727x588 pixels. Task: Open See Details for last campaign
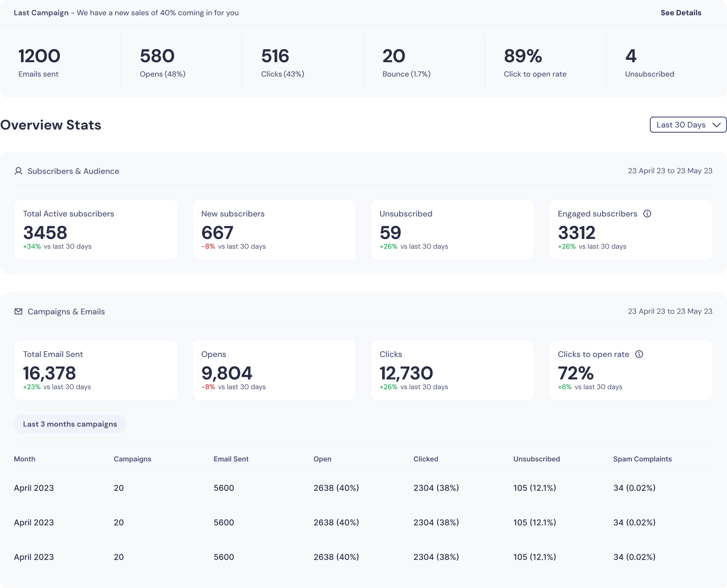point(681,13)
